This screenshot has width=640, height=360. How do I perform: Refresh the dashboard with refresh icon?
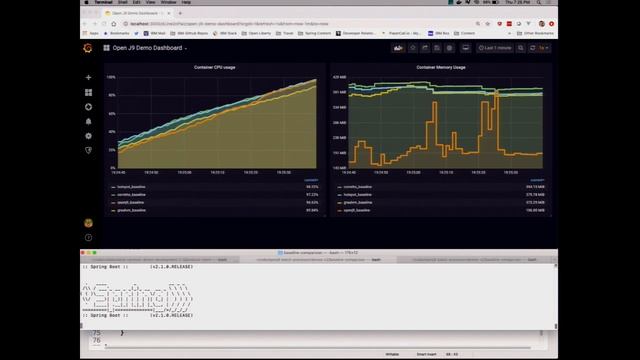(532, 48)
